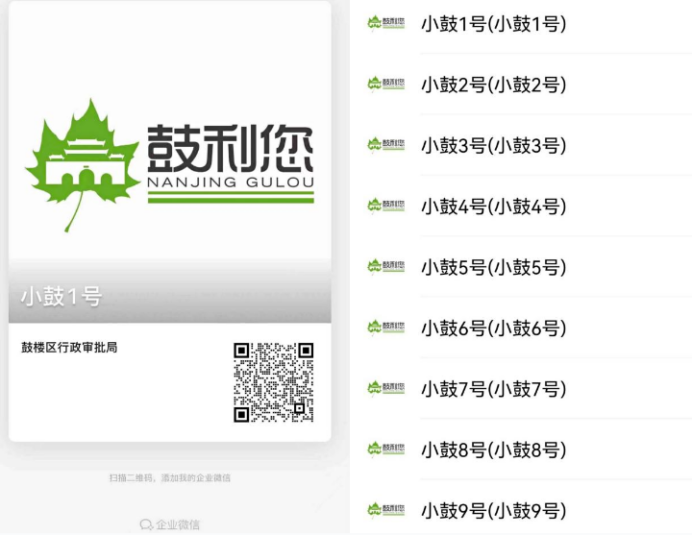Click the avatar icon beside 小鼓1号
The height and width of the screenshot is (536, 692).
(386, 23)
